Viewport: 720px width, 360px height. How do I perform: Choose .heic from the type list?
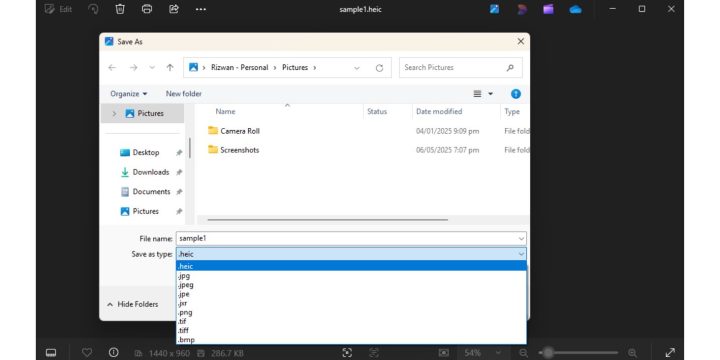[x=351, y=266]
